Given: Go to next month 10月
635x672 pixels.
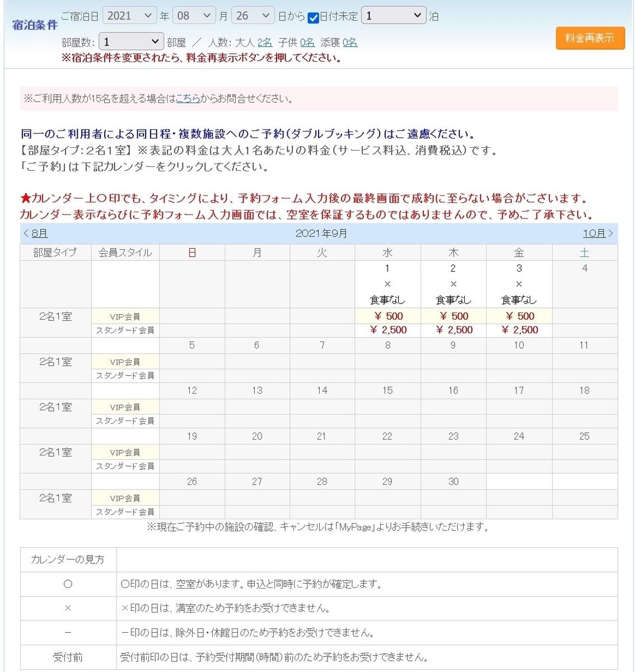Looking at the screenshot, I should (594, 233).
